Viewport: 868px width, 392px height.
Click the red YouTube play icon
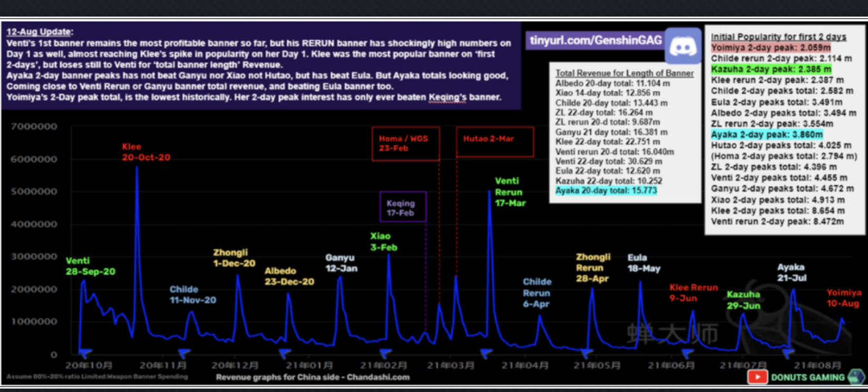pos(757,377)
